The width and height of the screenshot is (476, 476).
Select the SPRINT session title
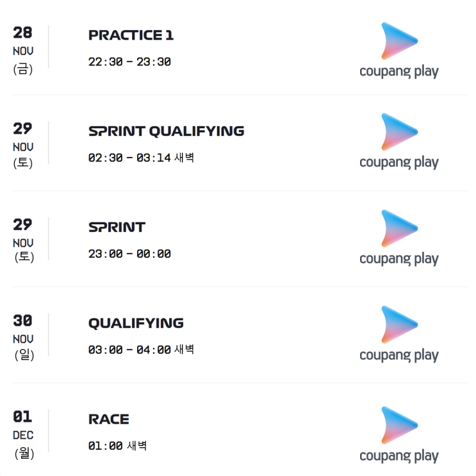117,227
